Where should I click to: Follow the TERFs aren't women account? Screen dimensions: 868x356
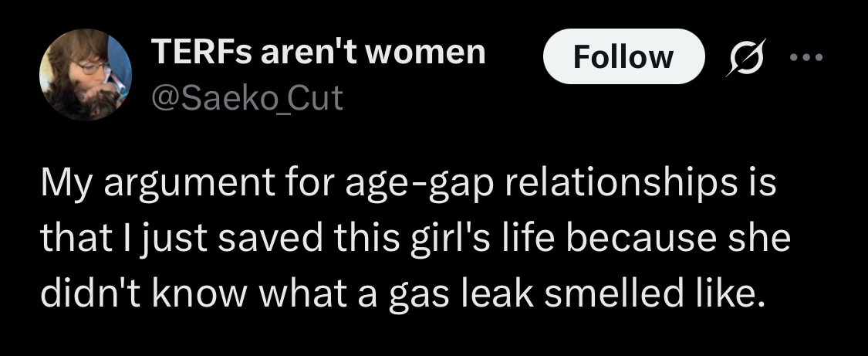(624, 56)
